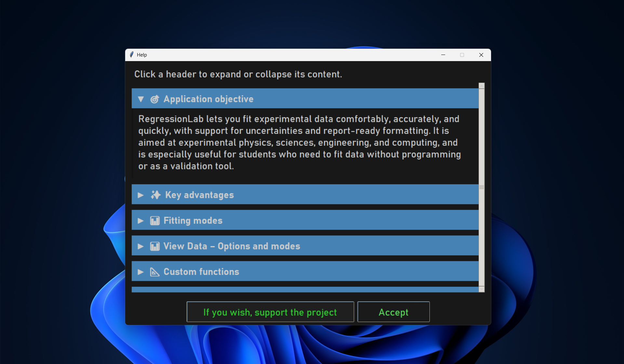The image size is (624, 364).
Task: Click the Fitting modes header text
Action: [x=193, y=221]
